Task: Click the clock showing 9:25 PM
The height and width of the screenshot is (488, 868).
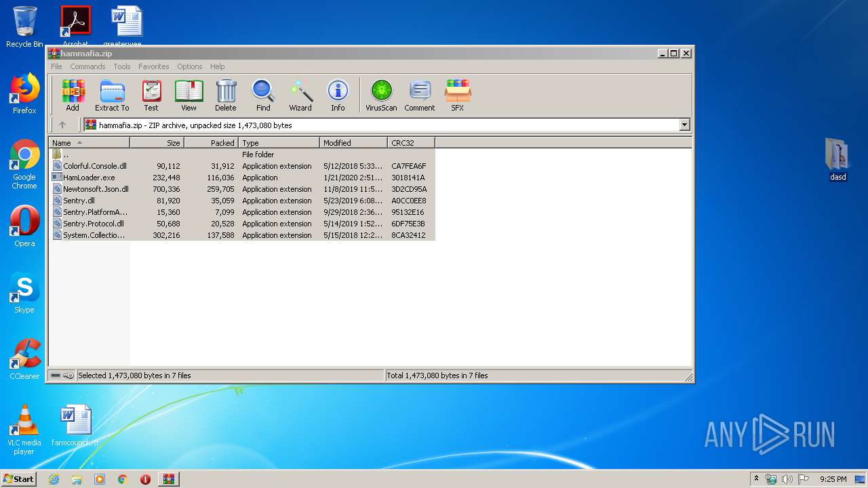Action: [x=833, y=479]
